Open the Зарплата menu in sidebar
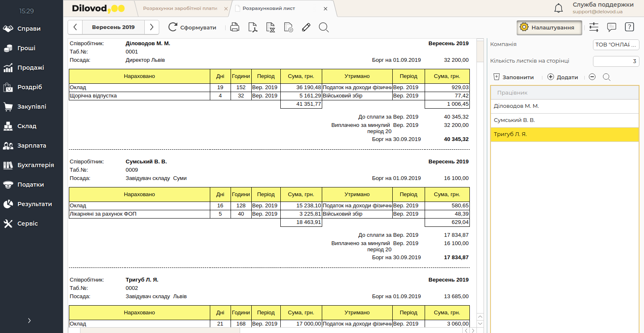This screenshot has height=333, width=644. coord(32,146)
